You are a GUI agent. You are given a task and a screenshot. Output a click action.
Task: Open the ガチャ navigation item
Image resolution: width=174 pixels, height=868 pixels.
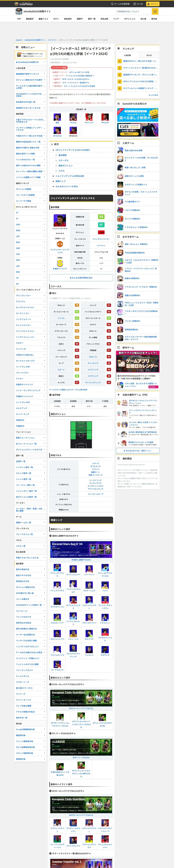click(x=56, y=19)
